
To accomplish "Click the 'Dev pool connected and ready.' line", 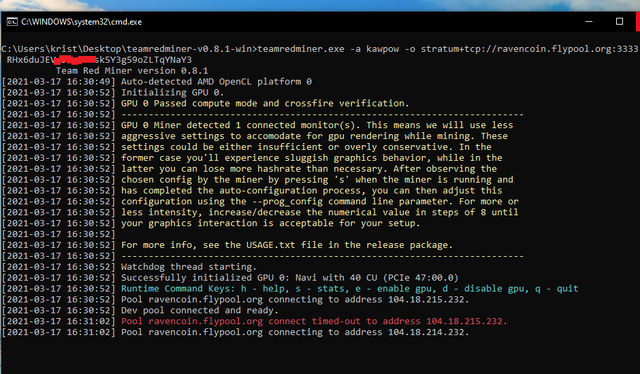I will (200, 310).
